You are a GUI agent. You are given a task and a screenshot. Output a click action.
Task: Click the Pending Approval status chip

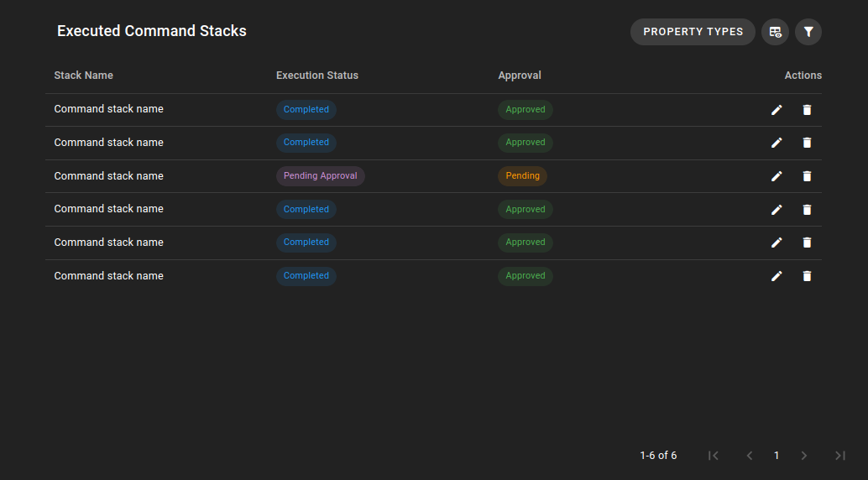(x=321, y=176)
